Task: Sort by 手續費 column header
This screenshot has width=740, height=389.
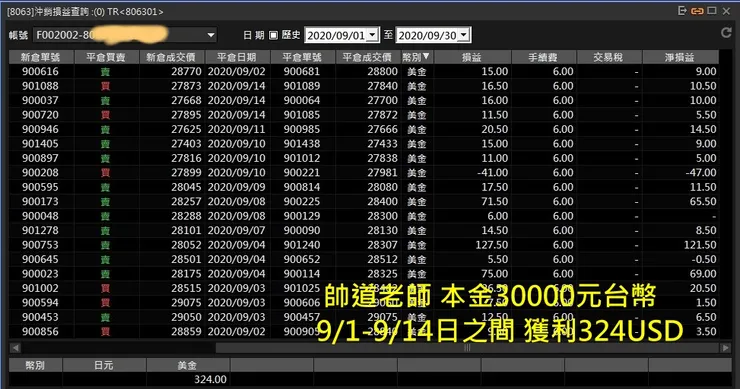Action: click(x=543, y=57)
